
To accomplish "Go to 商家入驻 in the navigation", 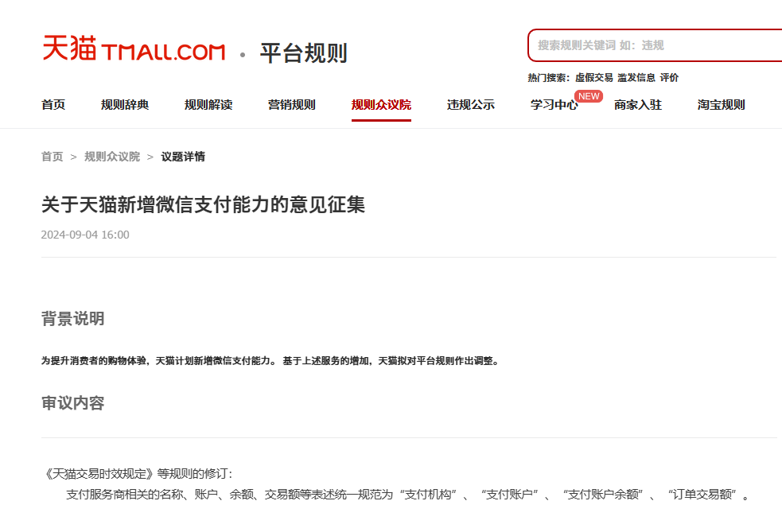I will (638, 105).
